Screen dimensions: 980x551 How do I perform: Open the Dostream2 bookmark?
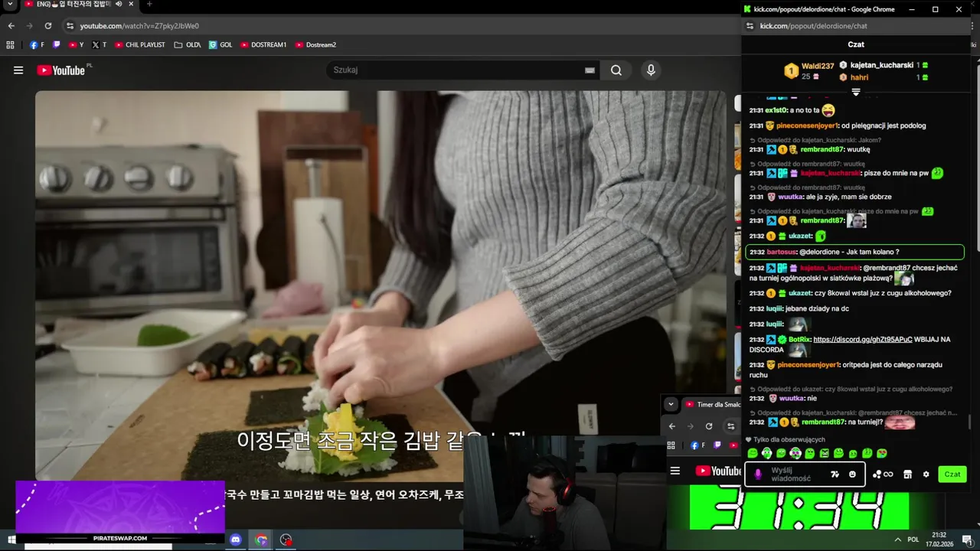[315, 44]
